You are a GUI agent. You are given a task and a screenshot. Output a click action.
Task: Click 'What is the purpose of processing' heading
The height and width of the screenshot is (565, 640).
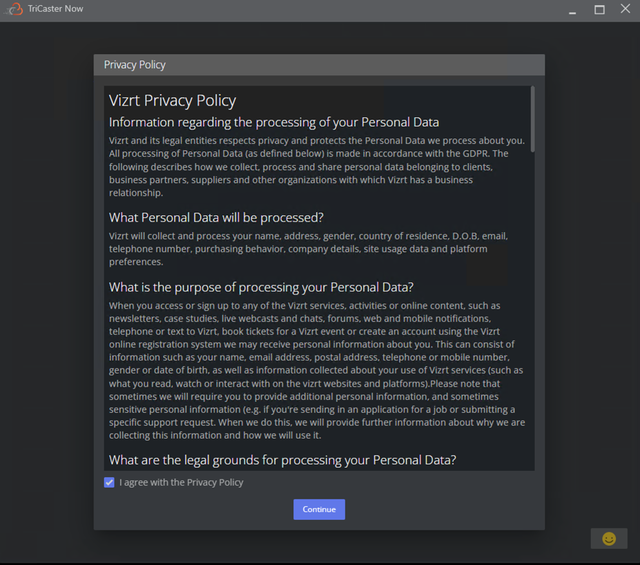point(261,287)
